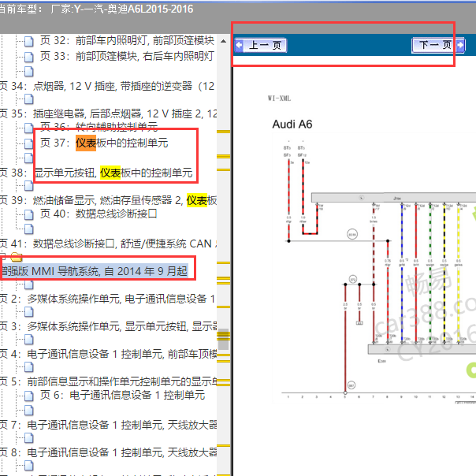Select the 增强版 MMI 导航系统 folder item
Screen dimensions: 476x476
tap(95, 271)
